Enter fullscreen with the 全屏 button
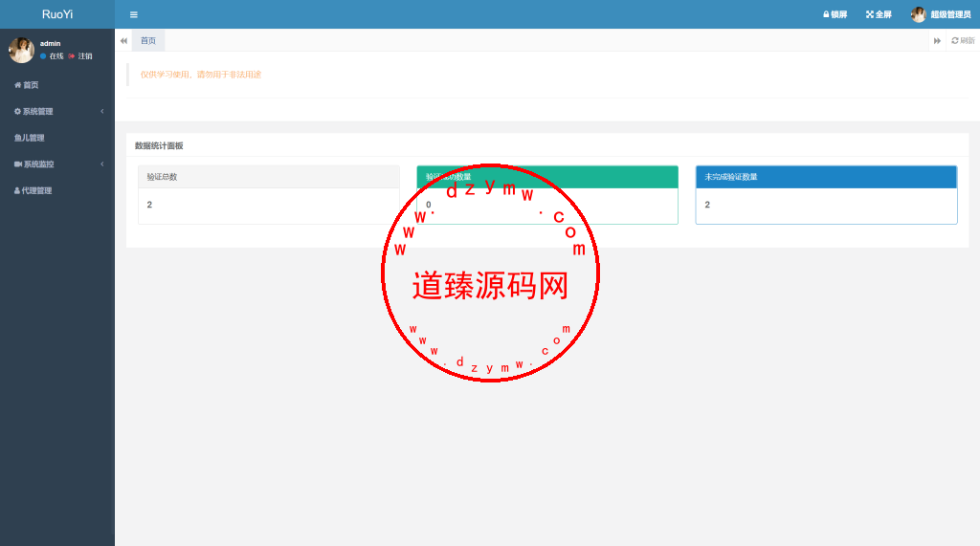Image resolution: width=980 pixels, height=546 pixels. (x=879, y=14)
